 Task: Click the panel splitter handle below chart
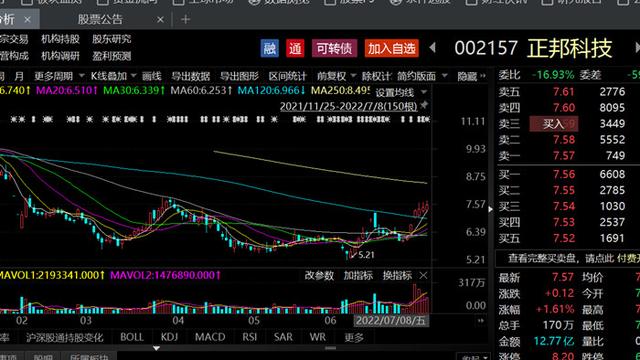click(x=330, y=348)
